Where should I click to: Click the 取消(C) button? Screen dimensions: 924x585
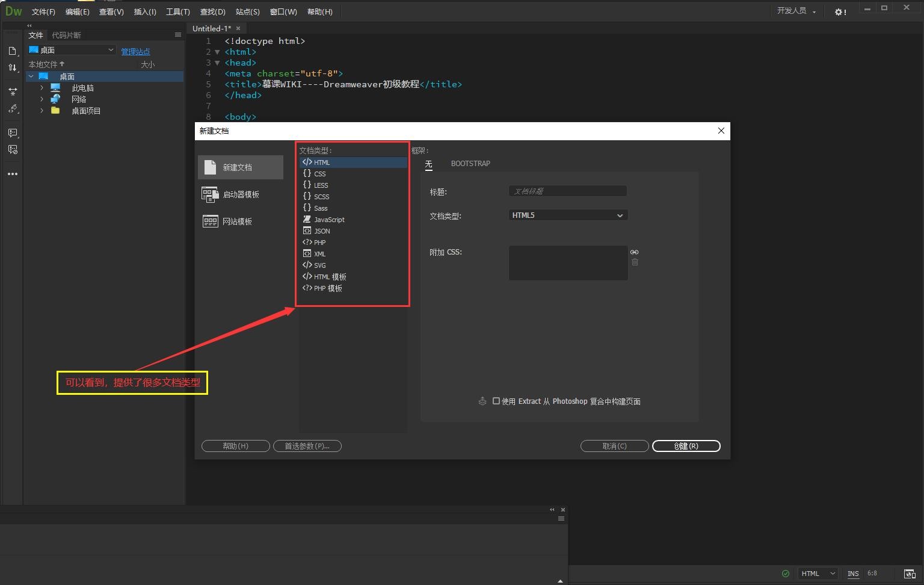click(x=614, y=446)
